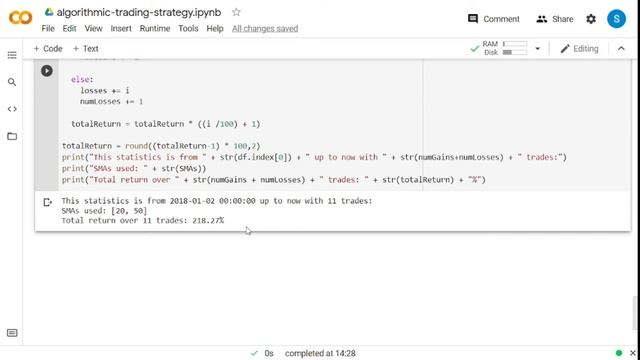640x360 pixels.
Task: Collapse the header with the up chevron
Action: click(621, 49)
